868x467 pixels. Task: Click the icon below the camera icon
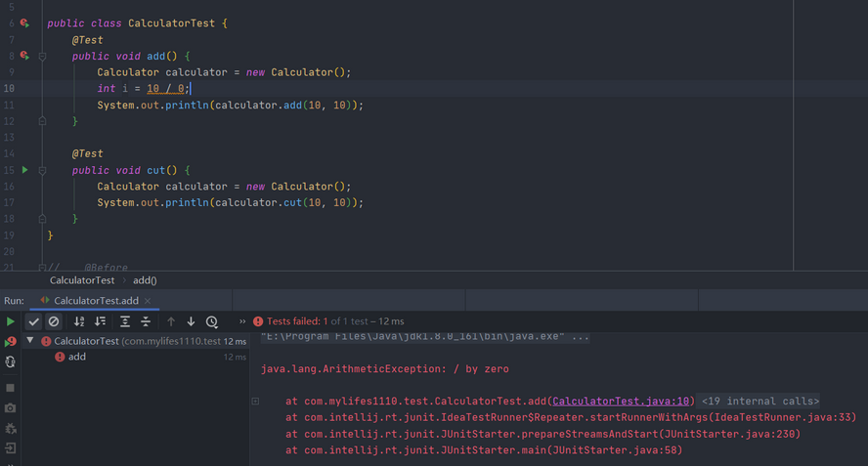click(10, 428)
